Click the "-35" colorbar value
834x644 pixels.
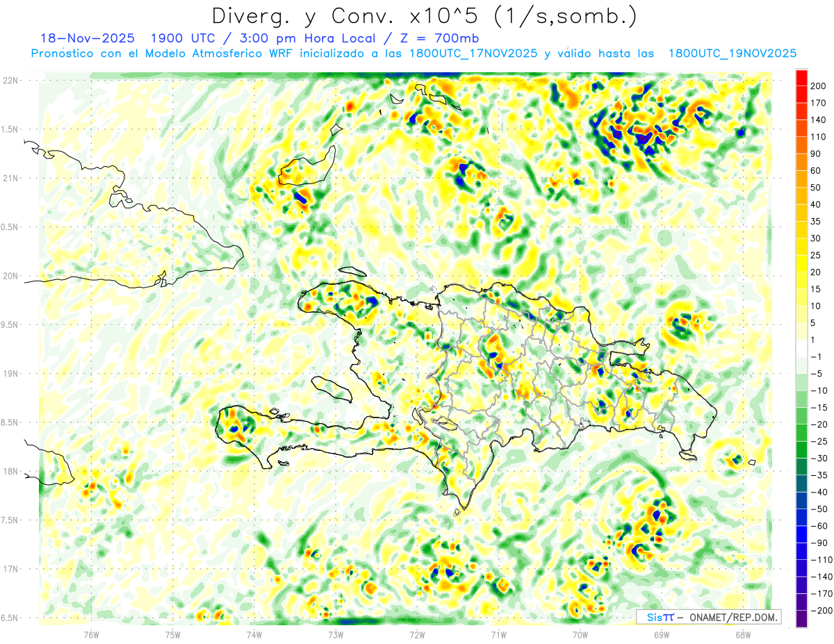[x=819, y=475]
